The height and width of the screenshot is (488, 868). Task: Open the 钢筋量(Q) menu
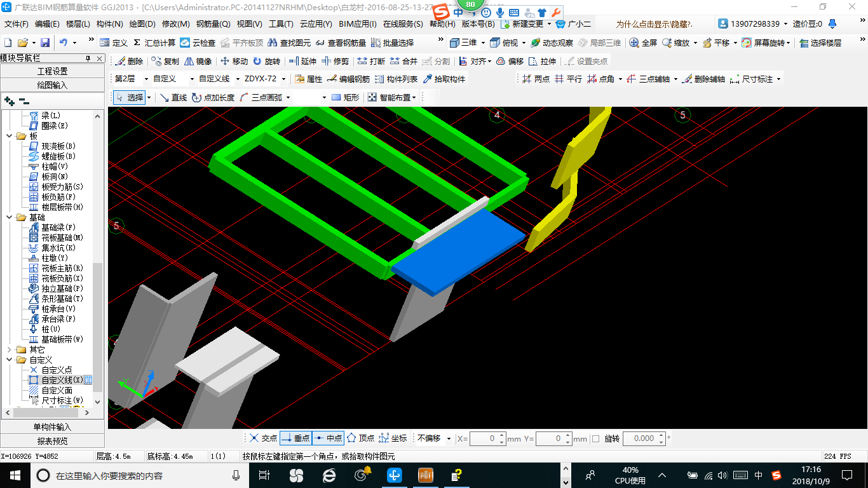[x=214, y=24]
